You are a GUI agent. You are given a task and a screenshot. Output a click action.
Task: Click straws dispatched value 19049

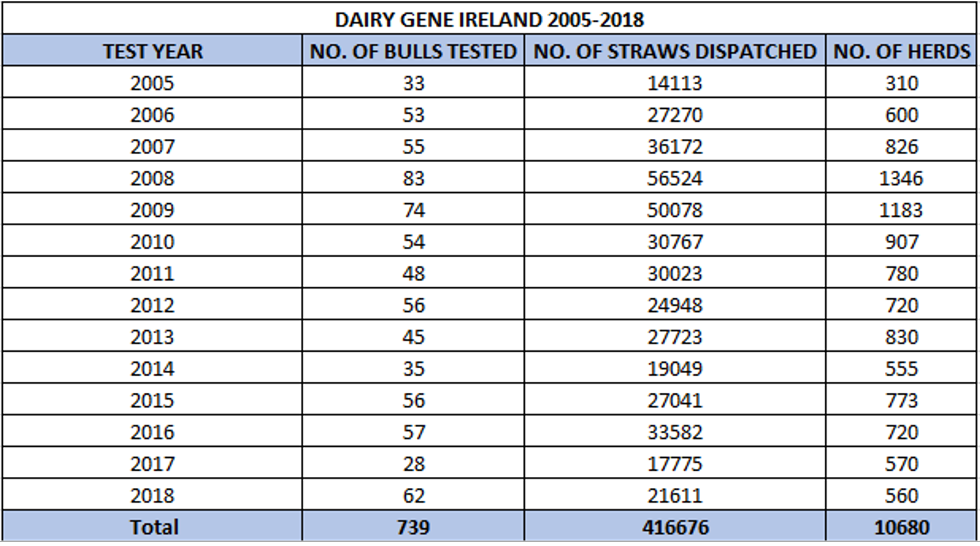click(675, 369)
